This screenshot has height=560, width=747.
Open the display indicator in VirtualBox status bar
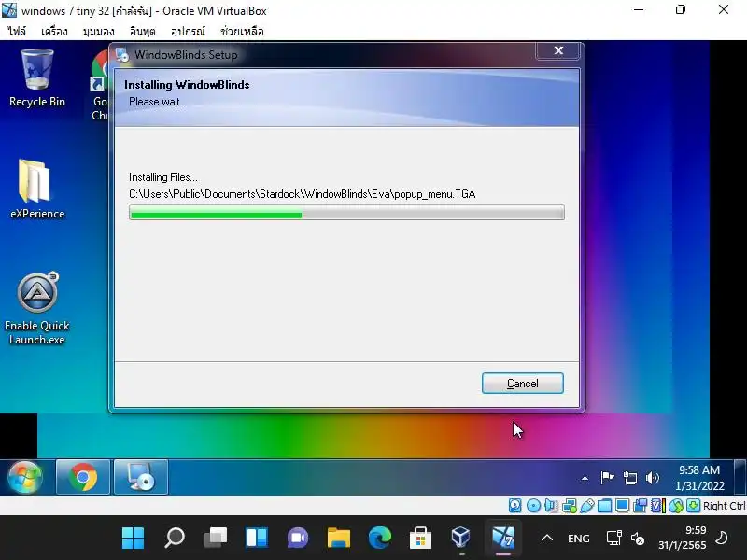tap(622, 505)
